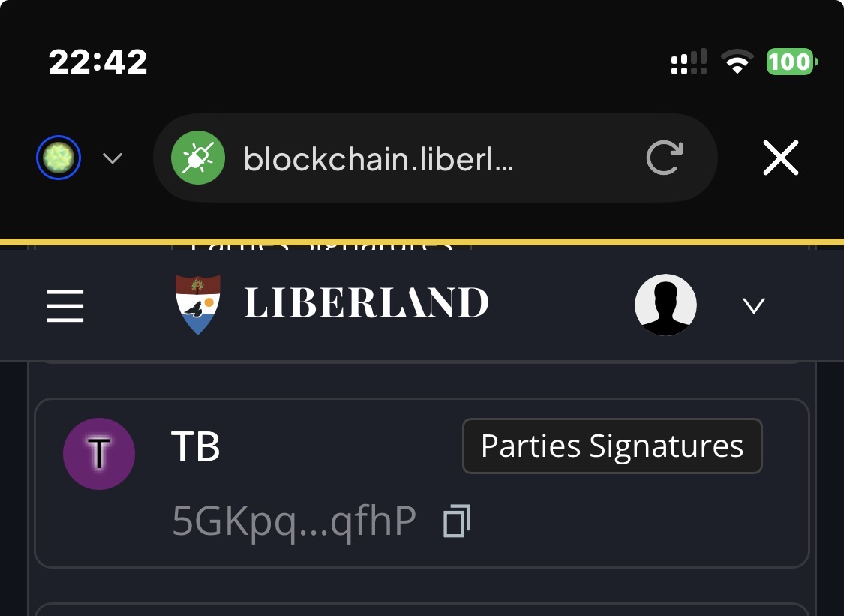This screenshot has width=844, height=616.
Task: Copy the 5GKpq...qfhP address
Action: [x=457, y=521]
